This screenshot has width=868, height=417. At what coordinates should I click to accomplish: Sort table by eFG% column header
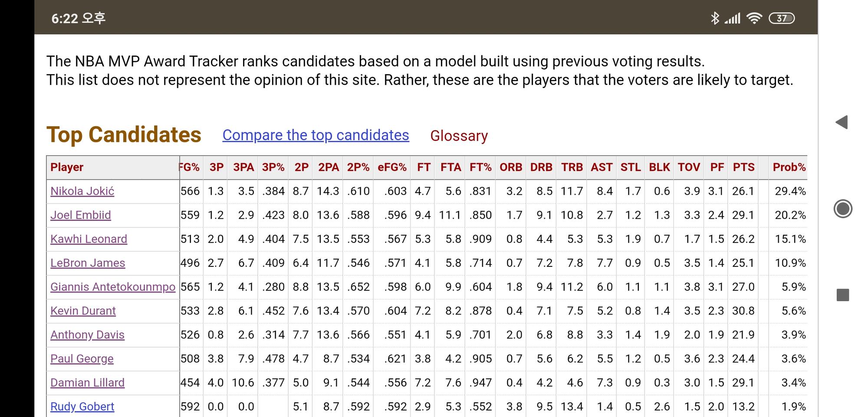click(x=392, y=167)
